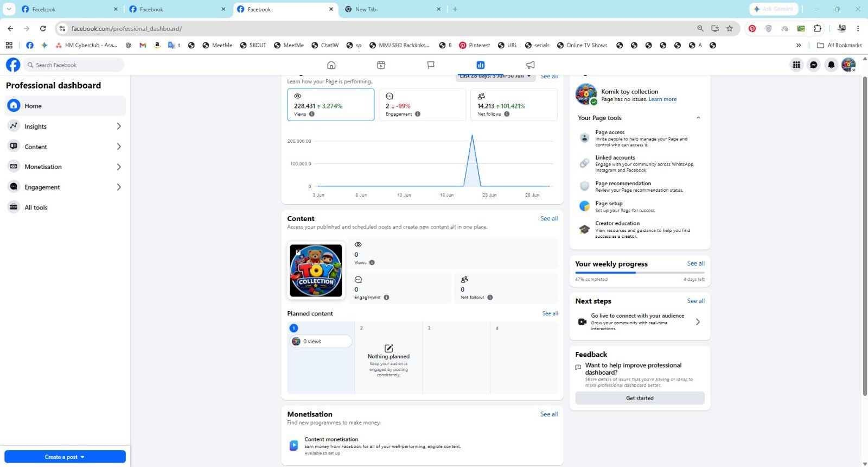Screen dimensions: 868x467
Task: Open the notifications bell
Action: 831,65
